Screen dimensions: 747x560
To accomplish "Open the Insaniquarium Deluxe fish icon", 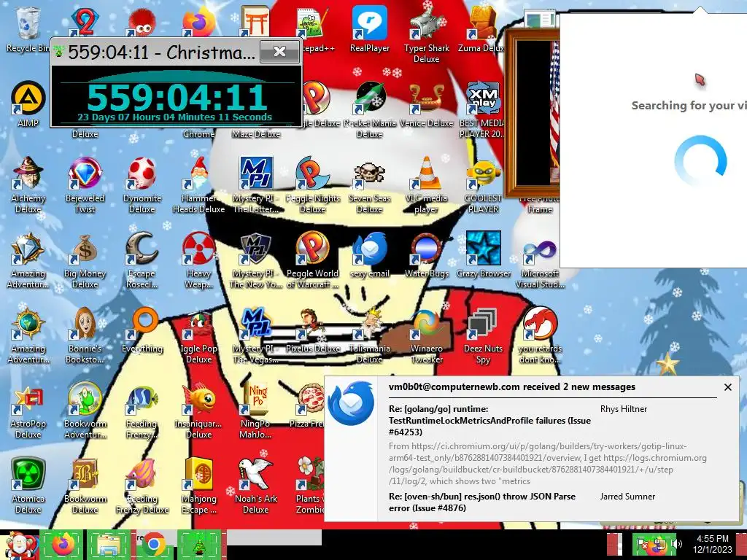I will tap(198, 410).
